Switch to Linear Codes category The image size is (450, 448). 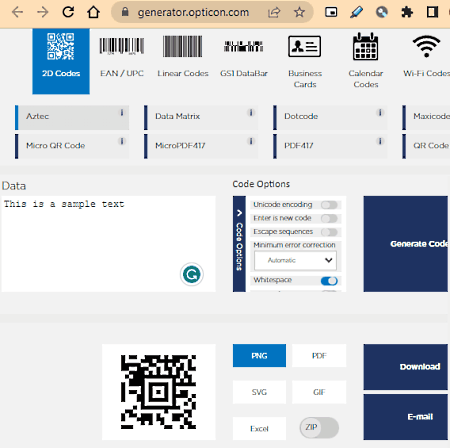[183, 57]
